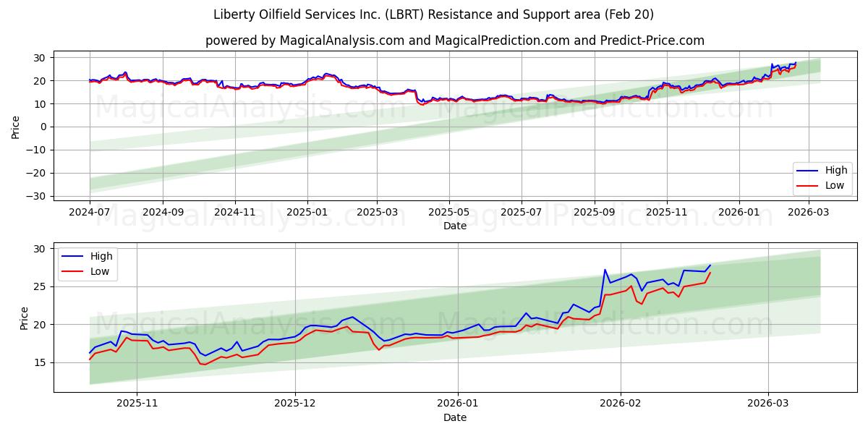Click the 2026-02 tick label on bottom chart

(x=622, y=404)
